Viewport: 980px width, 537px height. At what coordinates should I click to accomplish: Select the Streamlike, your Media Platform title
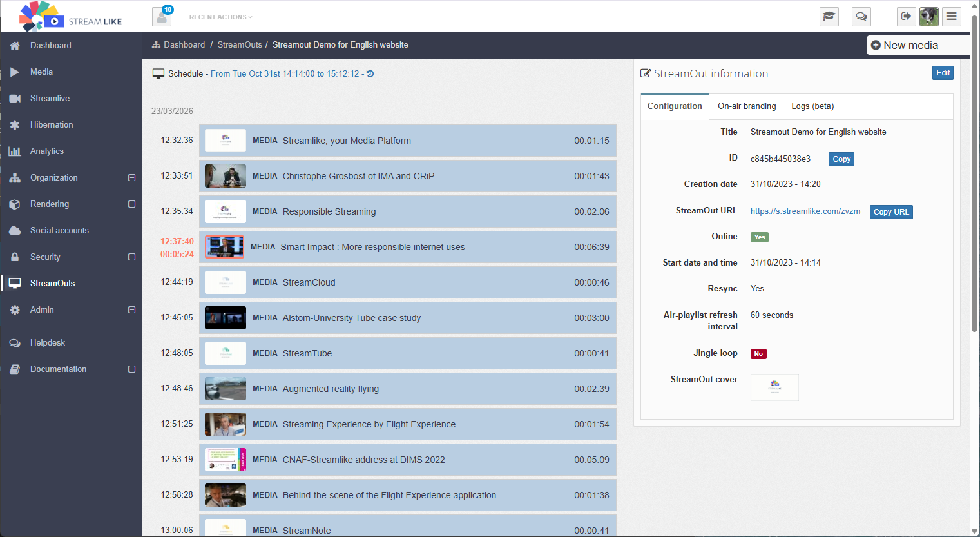point(347,141)
